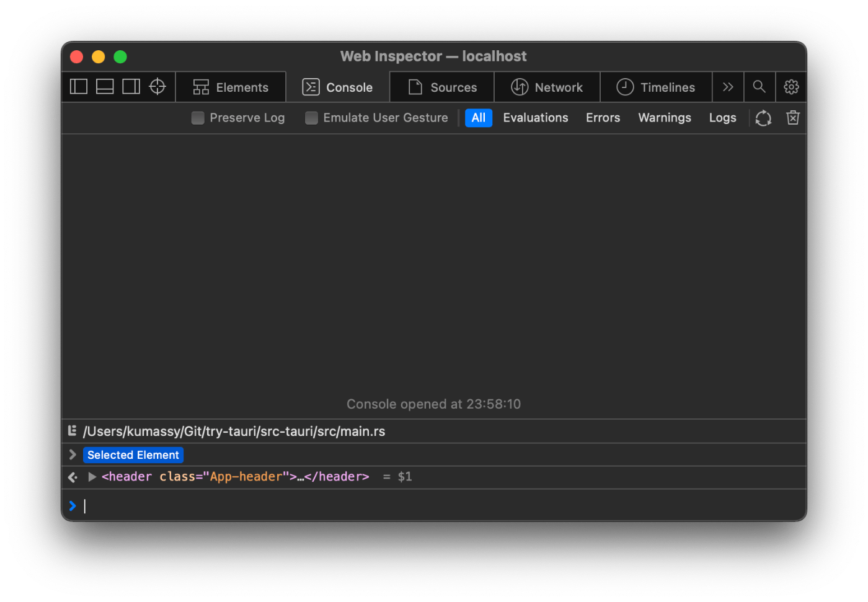The width and height of the screenshot is (868, 602).
Task: Show only console Warnings
Action: (664, 117)
